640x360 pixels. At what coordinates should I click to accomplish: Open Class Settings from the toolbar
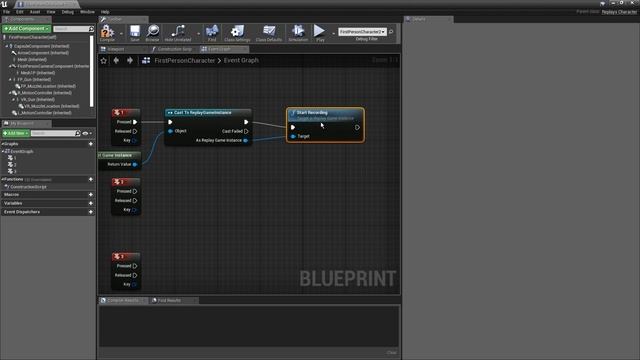tap(237, 32)
